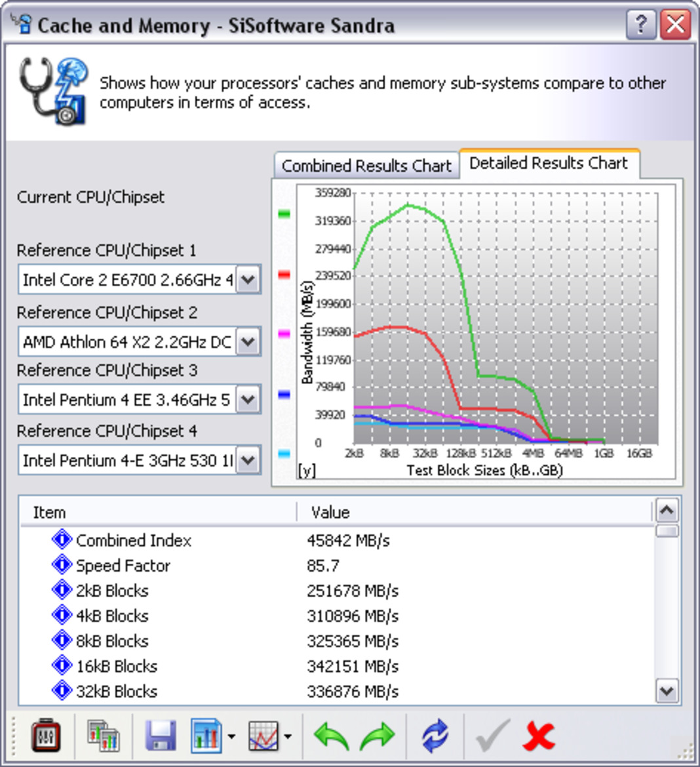The height and width of the screenshot is (767, 700).
Task: Select the Speed Factor row
Action: (336, 566)
